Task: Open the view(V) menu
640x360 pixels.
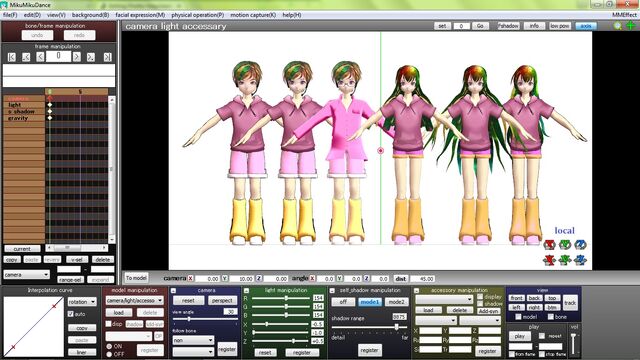Action: pos(56,15)
